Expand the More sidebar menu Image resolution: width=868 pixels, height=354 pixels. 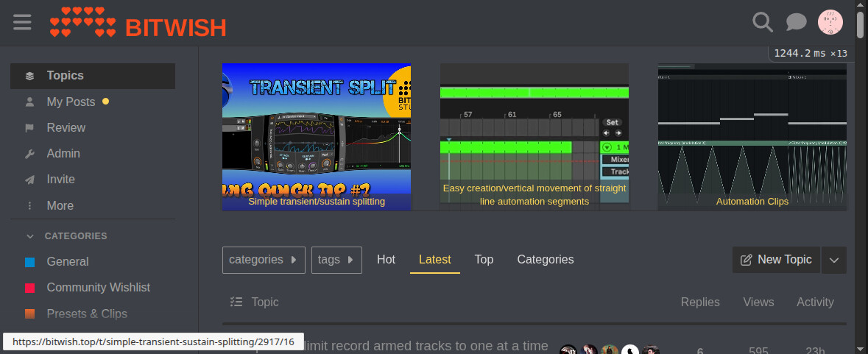[x=60, y=206]
